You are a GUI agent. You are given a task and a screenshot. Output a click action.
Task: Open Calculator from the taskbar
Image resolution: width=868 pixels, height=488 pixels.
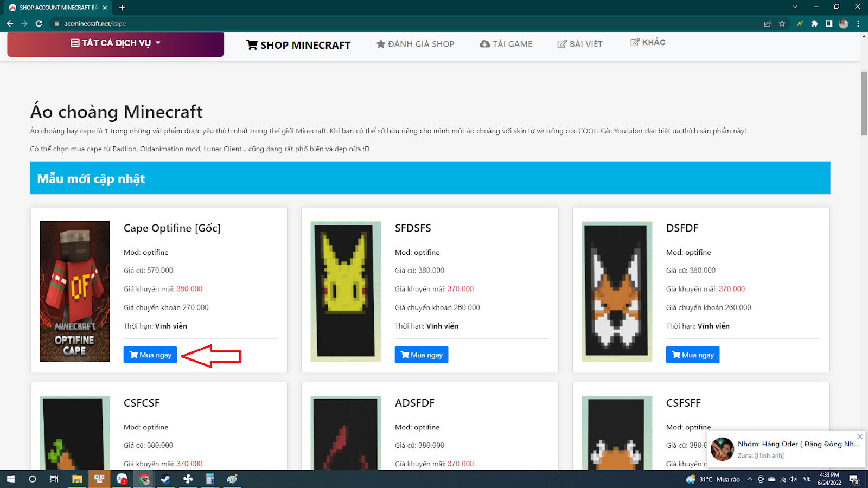pyautogui.click(x=210, y=479)
